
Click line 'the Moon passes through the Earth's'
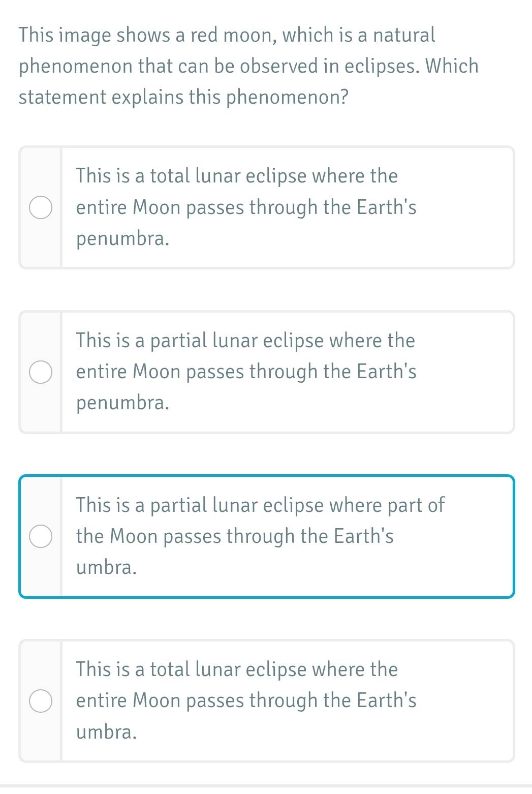click(235, 536)
